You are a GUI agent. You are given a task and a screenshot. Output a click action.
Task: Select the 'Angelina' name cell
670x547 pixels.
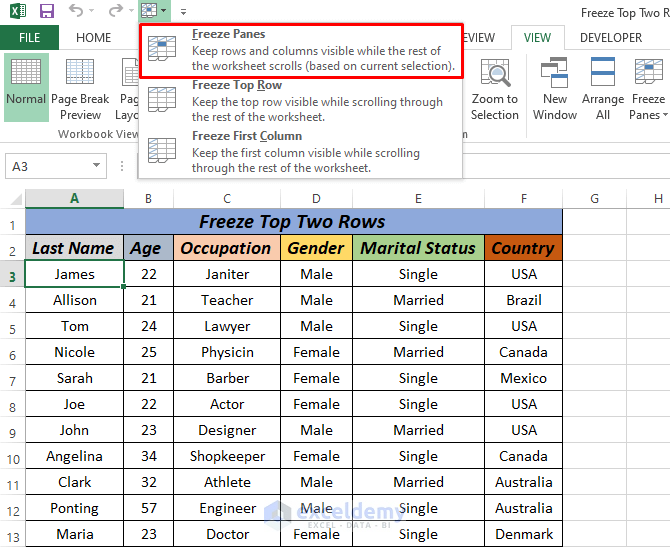(74, 456)
